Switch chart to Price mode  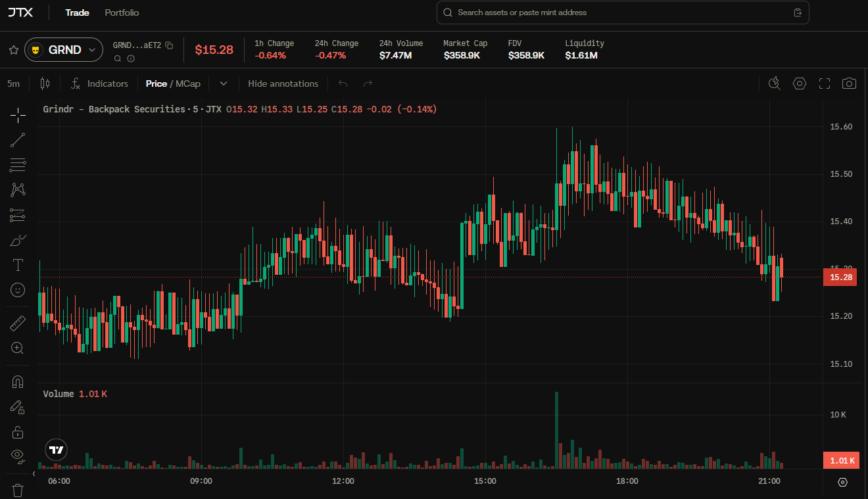[157, 83]
